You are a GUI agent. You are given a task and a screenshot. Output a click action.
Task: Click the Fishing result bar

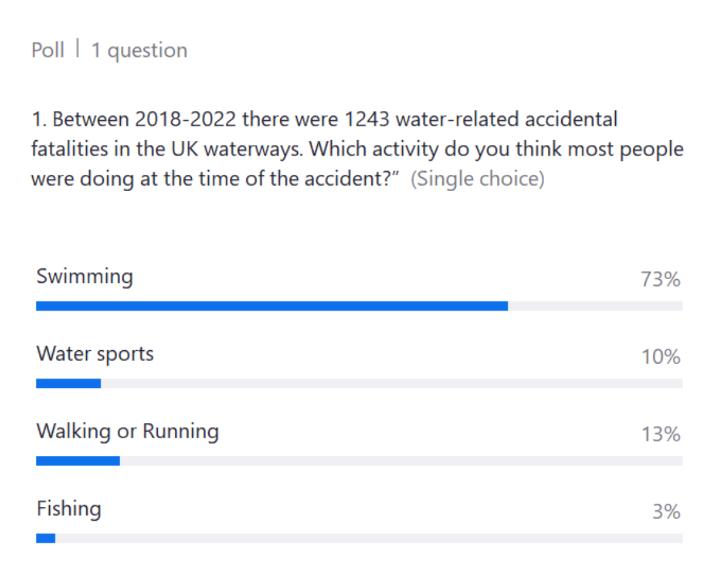click(359, 538)
